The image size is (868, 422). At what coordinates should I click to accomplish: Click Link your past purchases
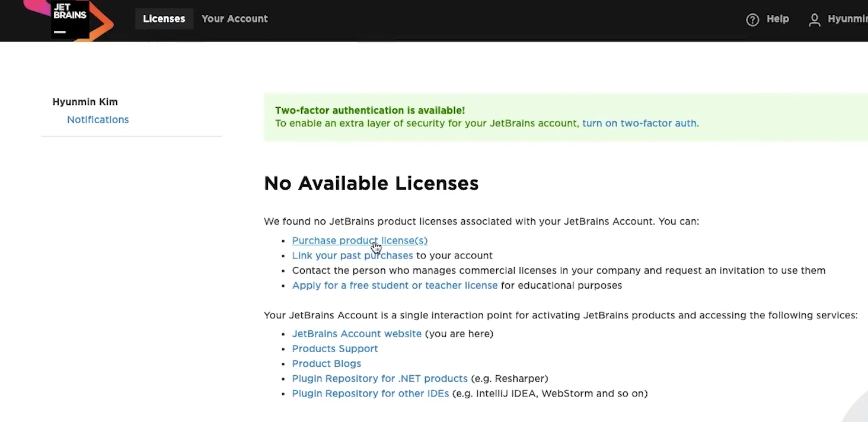pos(353,255)
